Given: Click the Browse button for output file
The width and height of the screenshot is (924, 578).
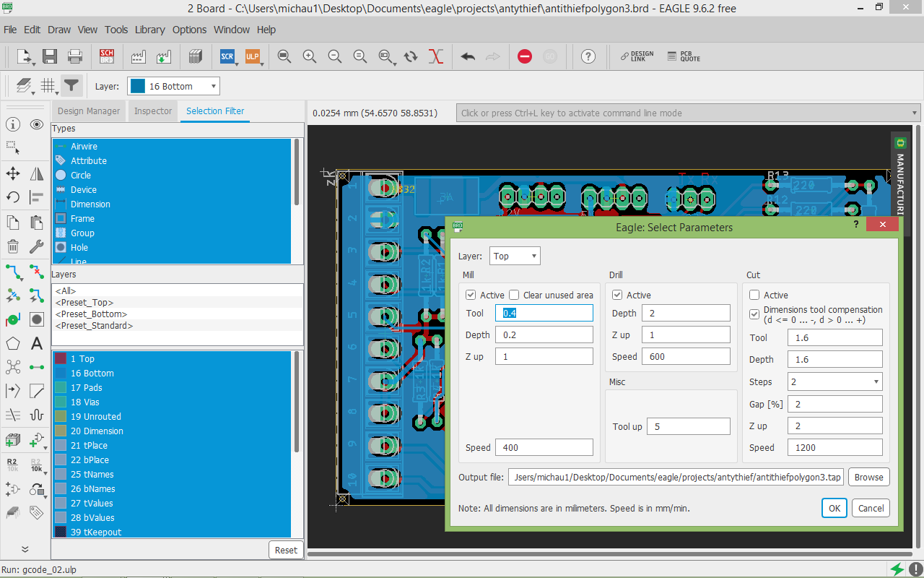Looking at the screenshot, I should [868, 477].
